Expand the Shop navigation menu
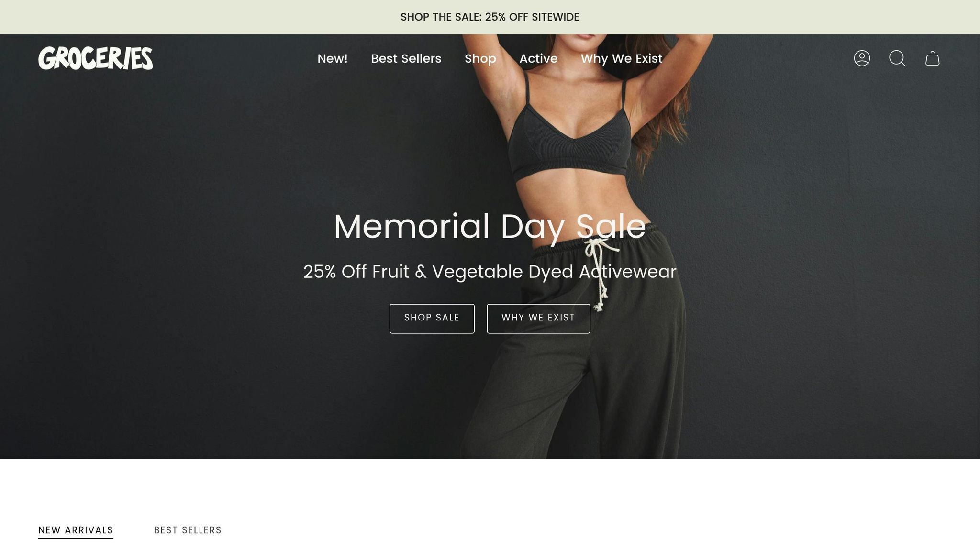This screenshot has width=980, height=551. tap(480, 58)
